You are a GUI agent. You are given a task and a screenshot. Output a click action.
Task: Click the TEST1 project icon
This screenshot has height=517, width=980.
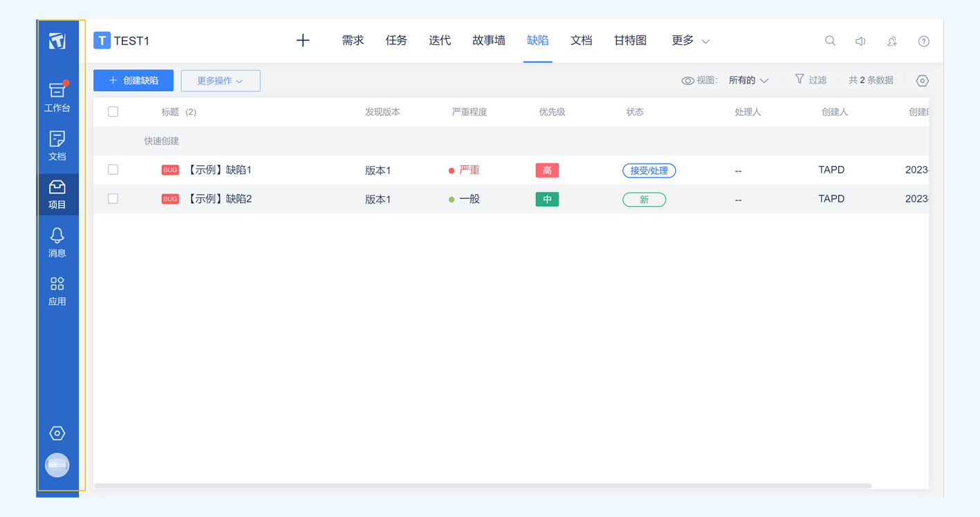point(102,41)
